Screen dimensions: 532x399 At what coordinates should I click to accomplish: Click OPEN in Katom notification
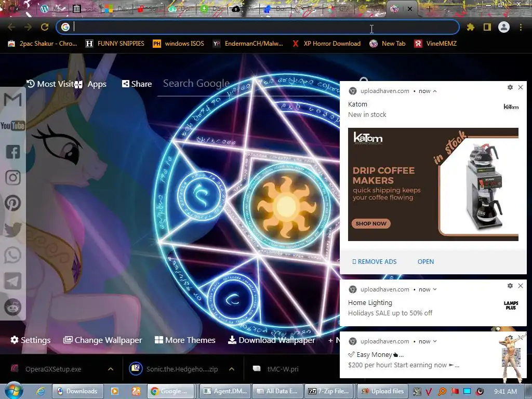coord(426,262)
